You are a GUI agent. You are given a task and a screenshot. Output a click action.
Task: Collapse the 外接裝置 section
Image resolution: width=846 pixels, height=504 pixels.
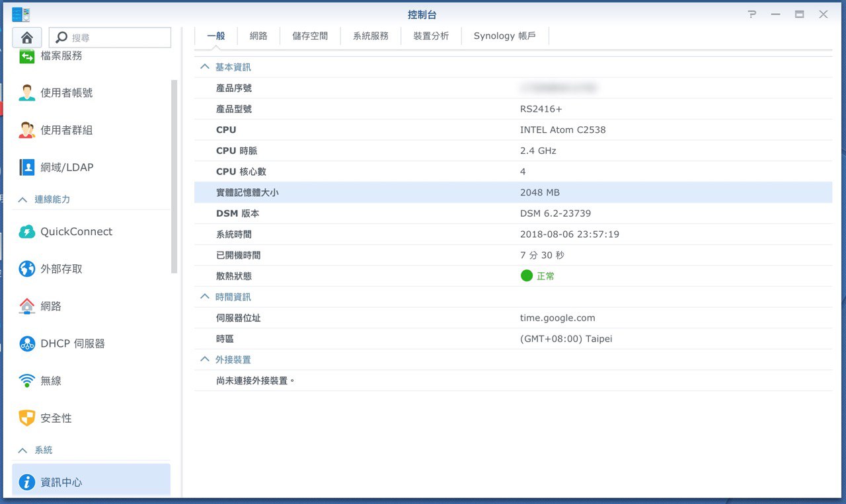[205, 359]
